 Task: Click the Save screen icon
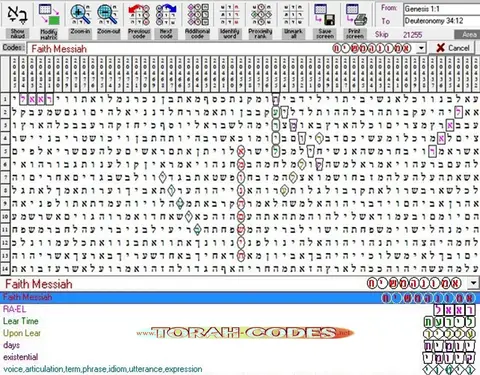pos(324,15)
